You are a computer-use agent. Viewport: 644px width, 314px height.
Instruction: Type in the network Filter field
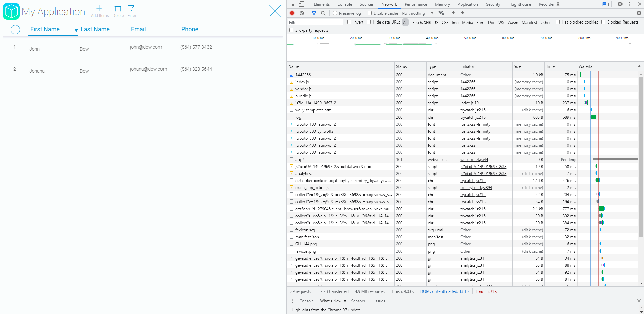click(x=315, y=23)
